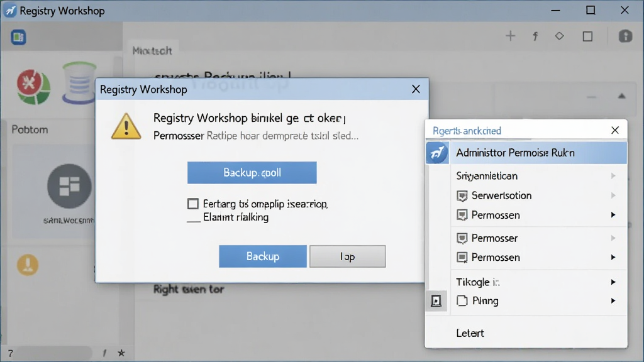
Task: Switch to the Mixtech tab
Action: (x=152, y=50)
